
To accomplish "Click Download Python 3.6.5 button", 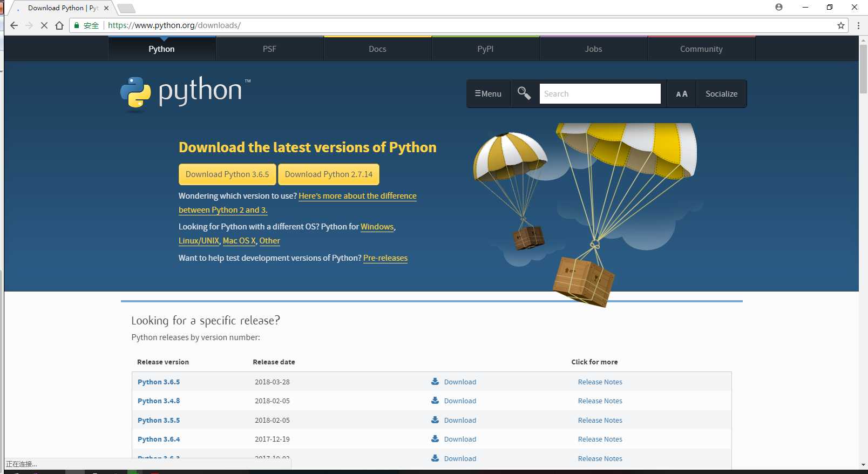I will (x=227, y=174).
